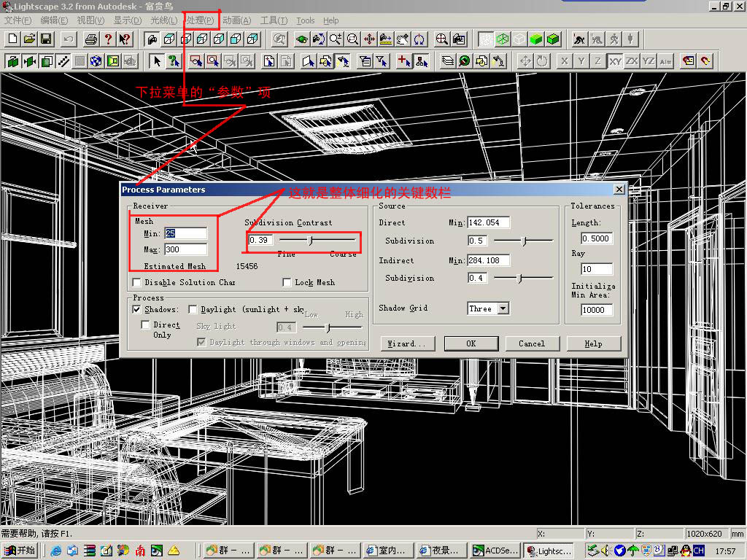
Task: Click the globe icon in second toolbar
Action: (x=96, y=61)
